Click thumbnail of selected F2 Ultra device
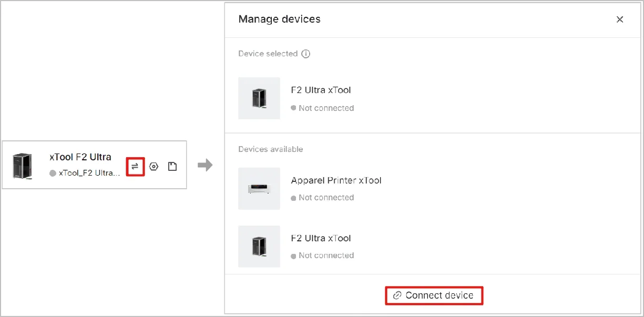Viewport: 644px width, 317px height. (259, 98)
